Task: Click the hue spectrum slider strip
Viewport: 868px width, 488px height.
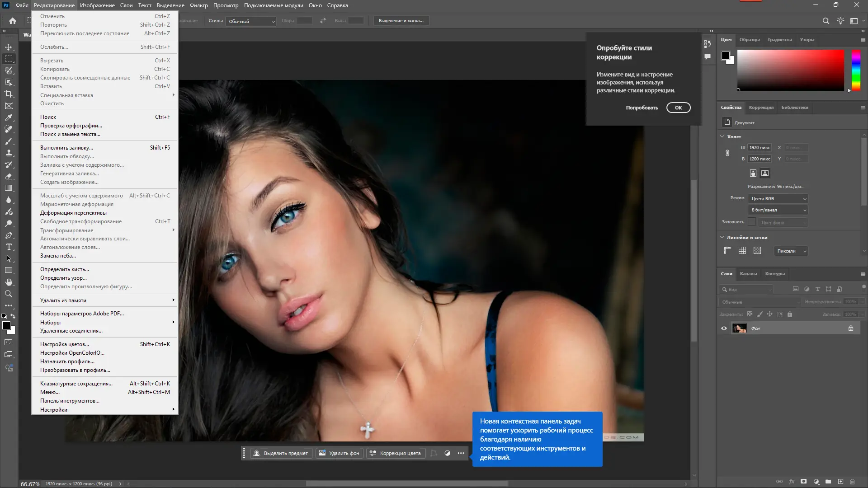Action: (856, 70)
